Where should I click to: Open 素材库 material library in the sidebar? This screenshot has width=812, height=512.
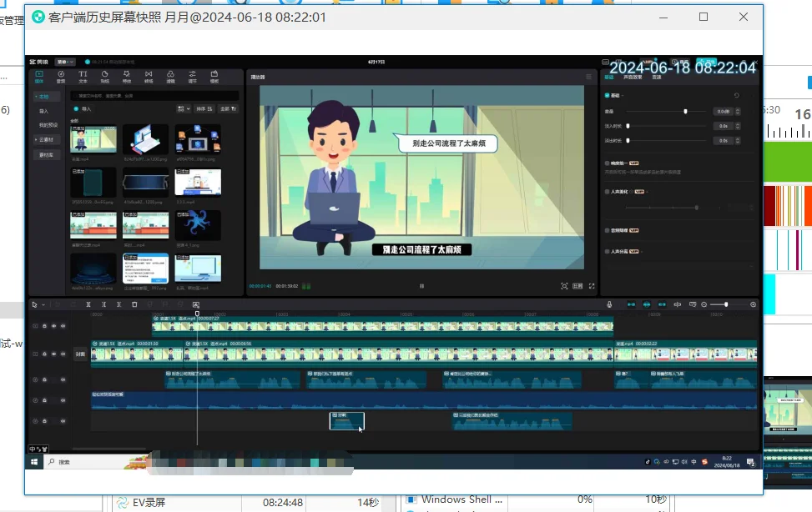click(46, 155)
